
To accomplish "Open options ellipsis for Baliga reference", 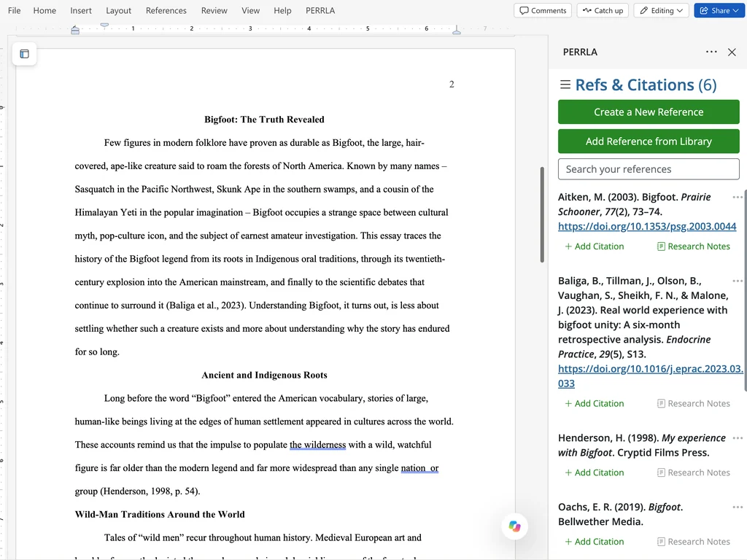I will tap(737, 281).
